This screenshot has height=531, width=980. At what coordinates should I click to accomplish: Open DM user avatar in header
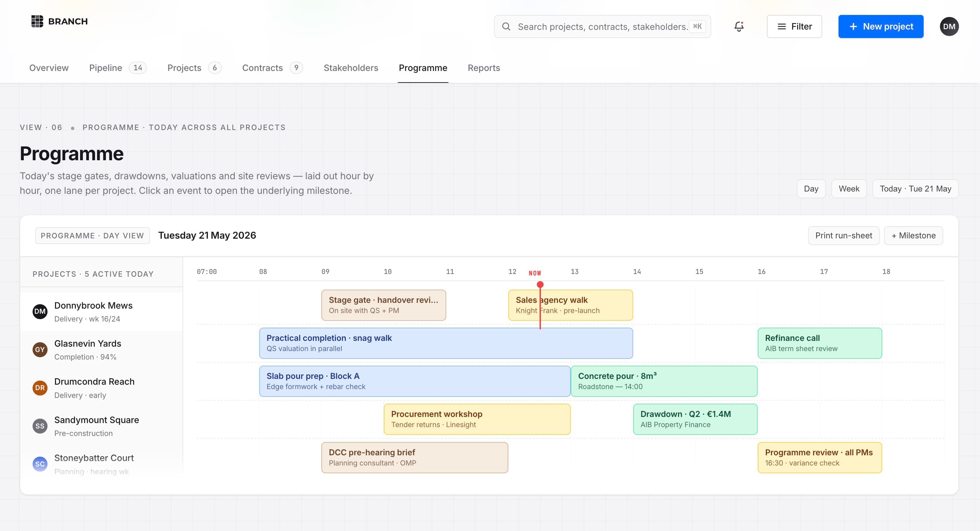click(949, 26)
